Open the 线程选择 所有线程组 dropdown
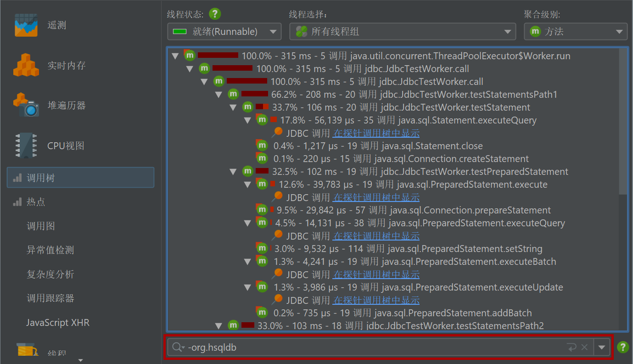The width and height of the screenshot is (633, 364). pos(403,32)
